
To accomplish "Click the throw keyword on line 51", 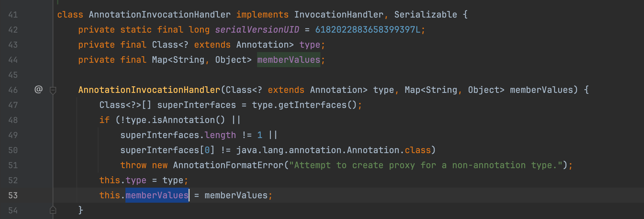I will click(133, 165).
